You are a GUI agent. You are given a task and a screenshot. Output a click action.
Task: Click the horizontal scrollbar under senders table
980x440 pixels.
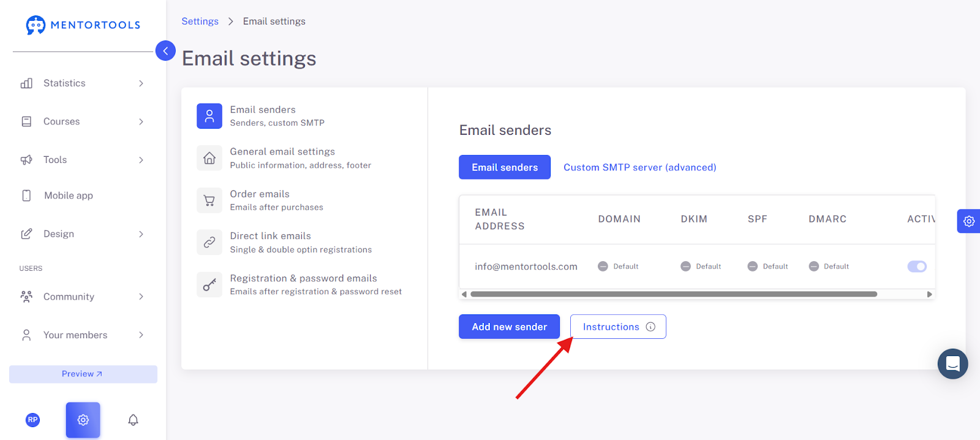pos(674,294)
